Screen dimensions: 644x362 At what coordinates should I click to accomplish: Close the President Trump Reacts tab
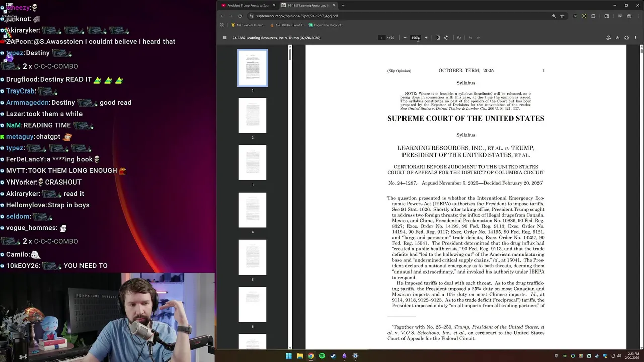click(x=274, y=5)
